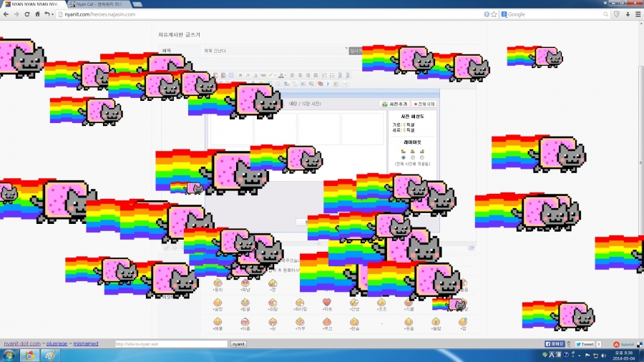644x362 pixels.
Task: Click the StumbleUpon Submit link
Action: 624,344
